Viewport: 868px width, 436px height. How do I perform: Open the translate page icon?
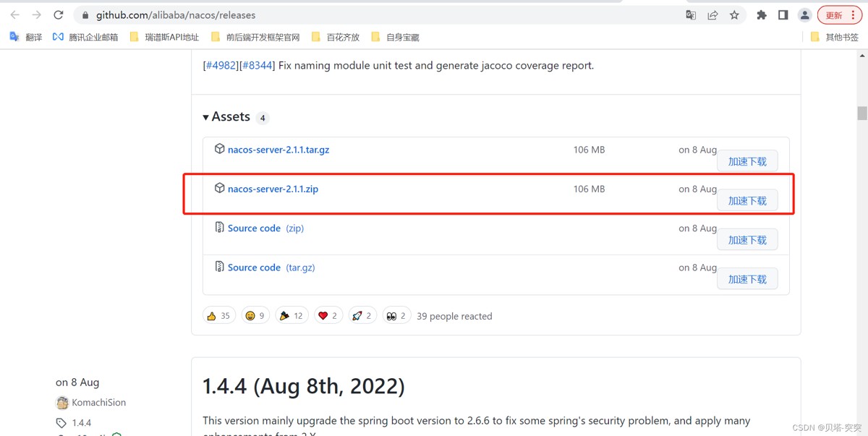[691, 15]
